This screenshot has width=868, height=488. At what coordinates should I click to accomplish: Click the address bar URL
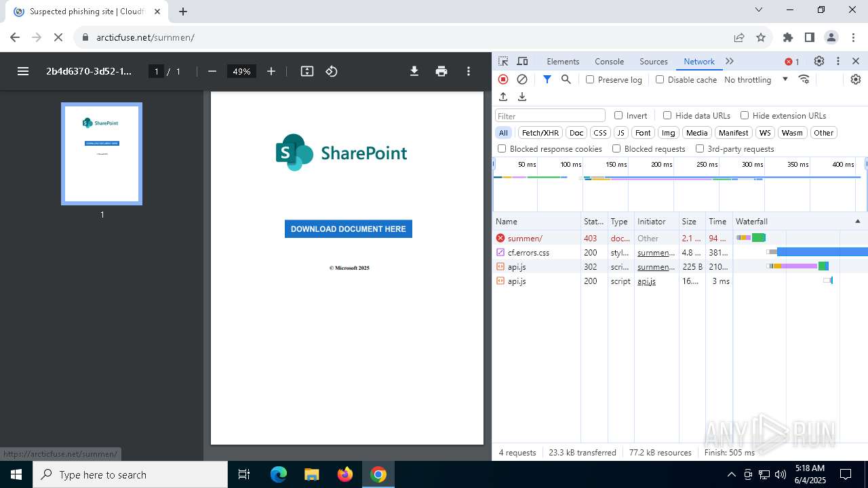coord(145,37)
